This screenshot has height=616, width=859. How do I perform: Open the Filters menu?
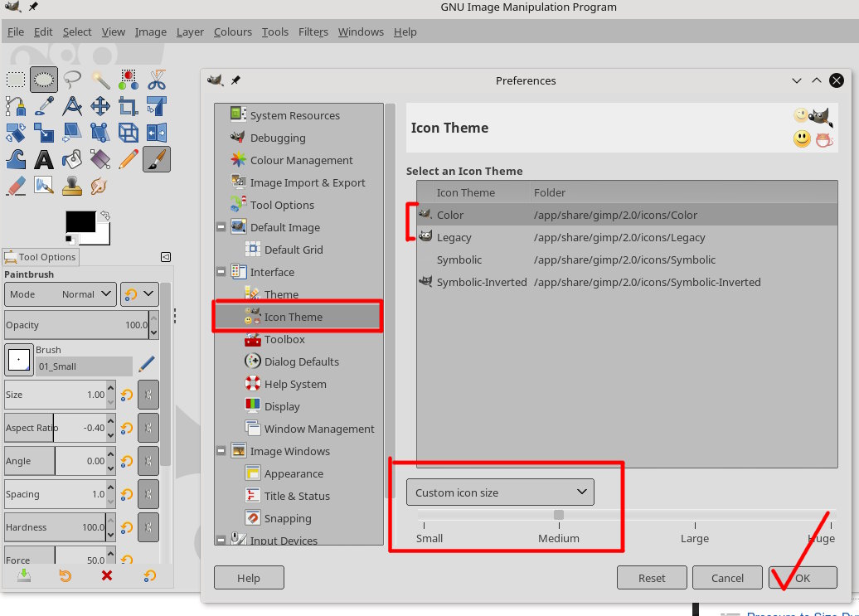coord(313,32)
